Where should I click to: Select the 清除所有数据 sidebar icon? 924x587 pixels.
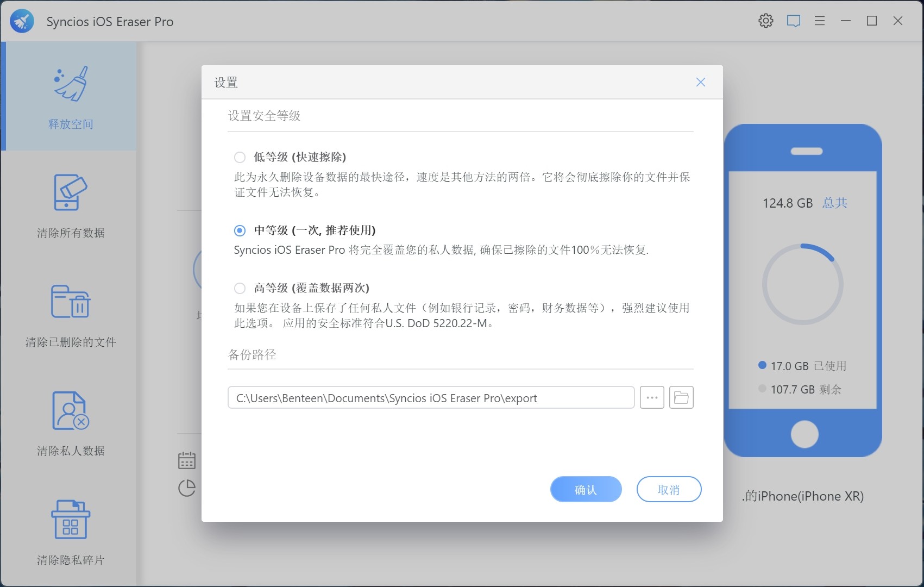71,192
